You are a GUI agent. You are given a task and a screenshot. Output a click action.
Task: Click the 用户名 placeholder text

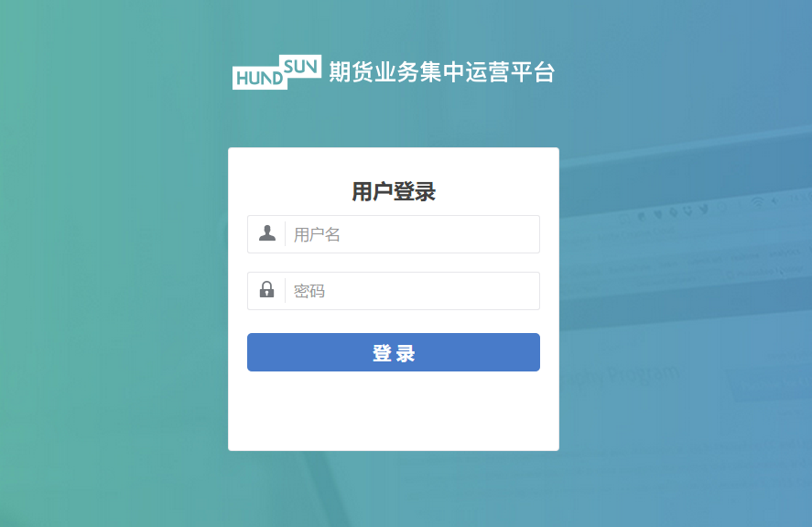[317, 234]
